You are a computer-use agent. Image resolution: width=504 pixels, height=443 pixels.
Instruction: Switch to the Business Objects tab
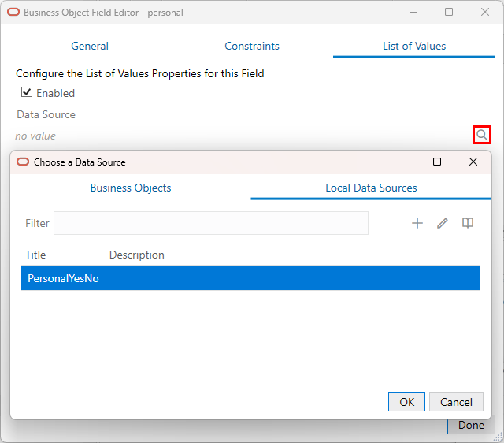[131, 188]
